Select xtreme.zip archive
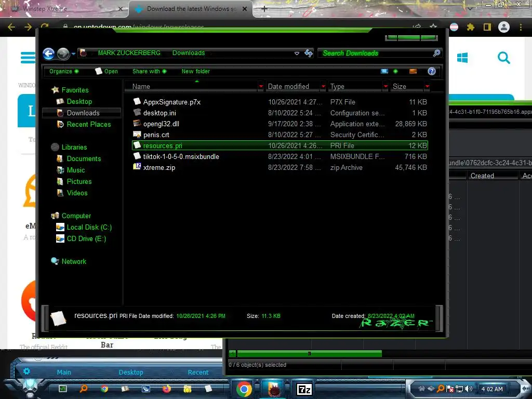 159,167
